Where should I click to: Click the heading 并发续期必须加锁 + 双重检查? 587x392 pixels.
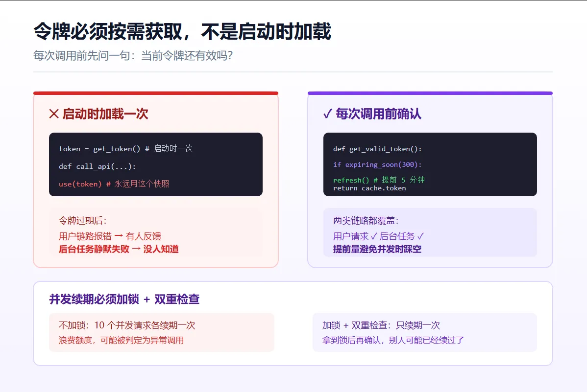click(124, 299)
